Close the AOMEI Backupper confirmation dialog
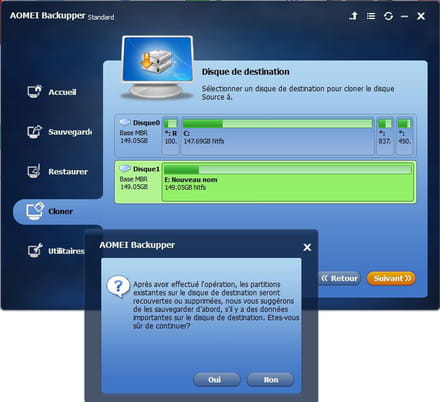 [307, 247]
